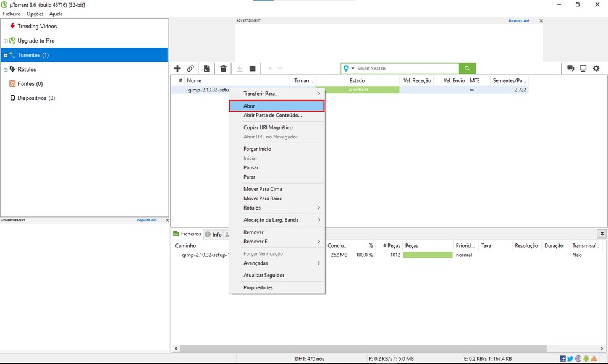Image resolution: width=608 pixels, height=364 pixels.
Task: Expand Transferir Para submenu
Action: coord(277,93)
